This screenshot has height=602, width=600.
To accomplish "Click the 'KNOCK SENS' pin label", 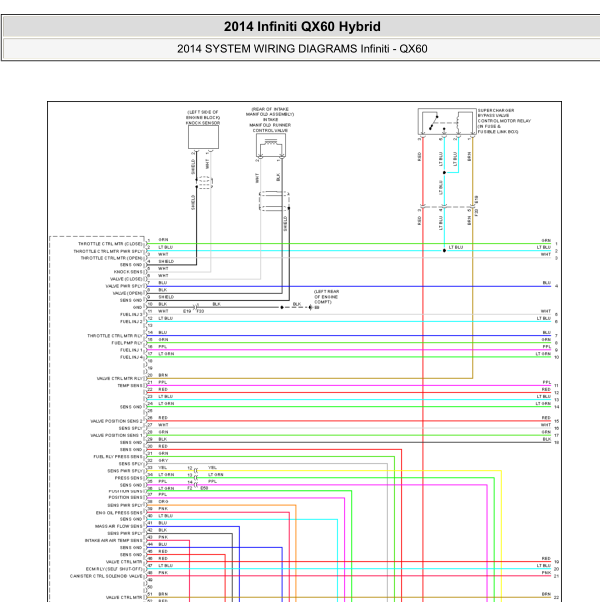I will 128,272.
